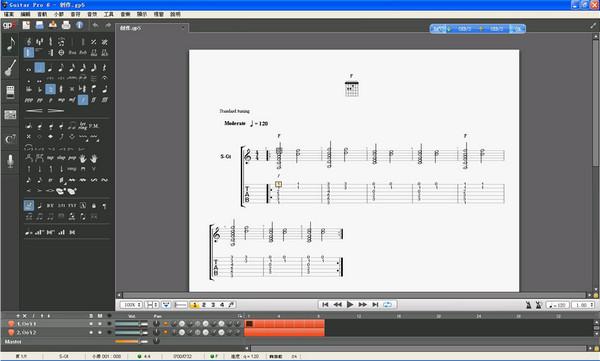Select voice 2 button

click(x=204, y=305)
